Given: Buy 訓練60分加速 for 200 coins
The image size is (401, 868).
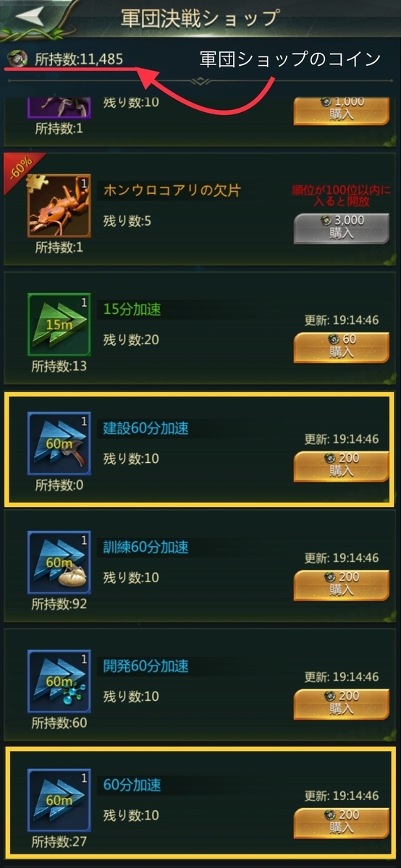Looking at the screenshot, I should pos(341,585).
